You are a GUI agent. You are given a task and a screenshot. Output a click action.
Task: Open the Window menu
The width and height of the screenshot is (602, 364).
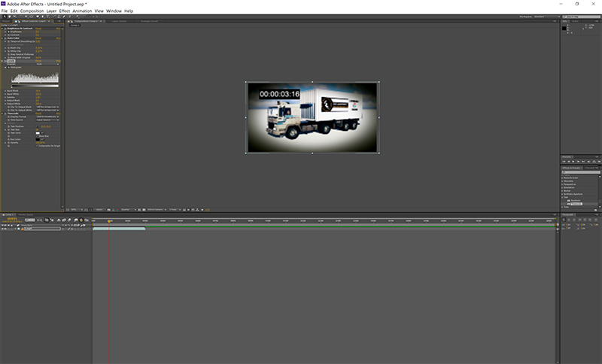114,11
